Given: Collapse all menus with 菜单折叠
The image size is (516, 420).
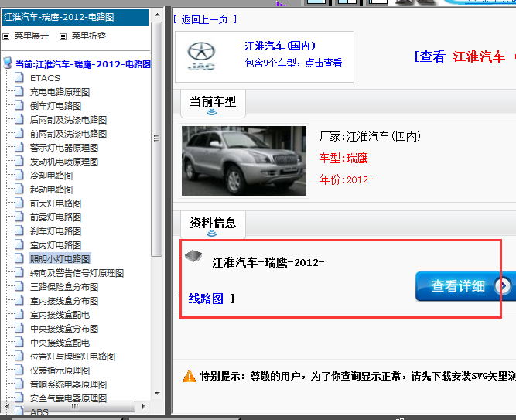Looking at the screenshot, I should tap(89, 36).
